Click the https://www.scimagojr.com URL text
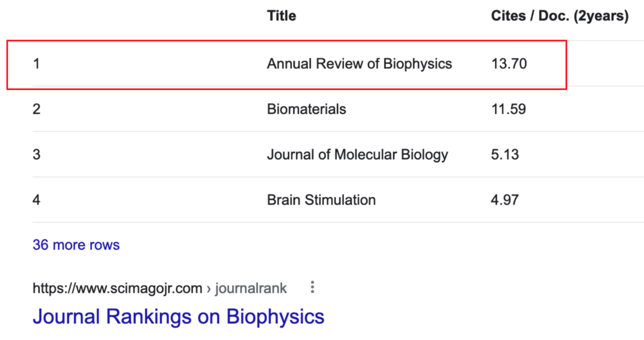Viewport: 644px width, 340px height. (x=117, y=288)
